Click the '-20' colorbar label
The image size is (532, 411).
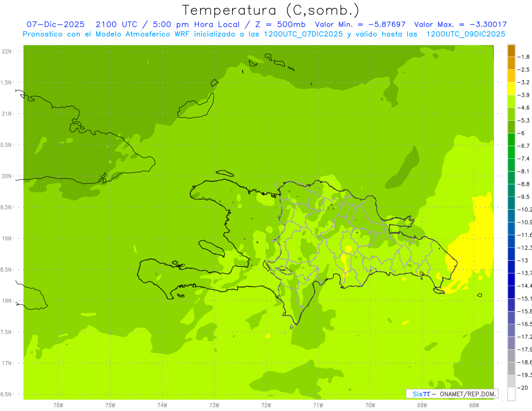point(523,388)
